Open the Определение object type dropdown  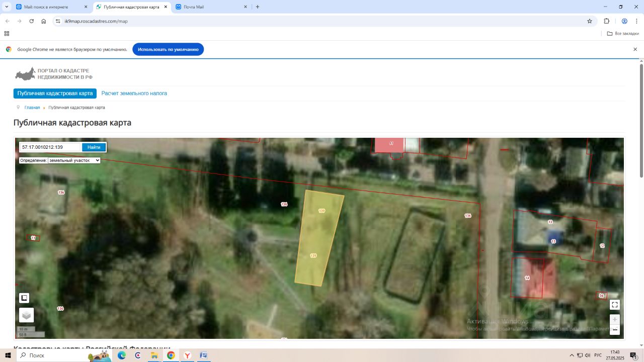click(74, 160)
